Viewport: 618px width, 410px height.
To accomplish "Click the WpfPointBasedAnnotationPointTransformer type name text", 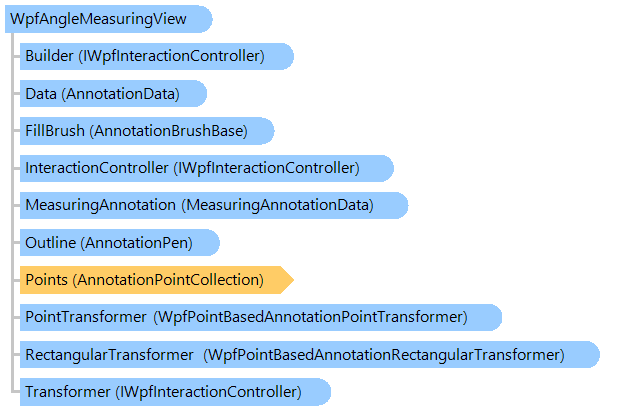I will (310, 317).
